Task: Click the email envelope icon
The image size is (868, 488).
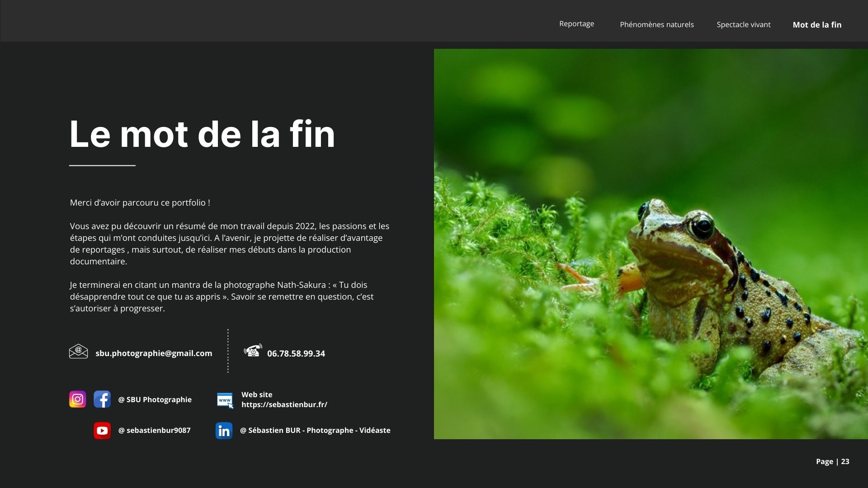Action: [x=78, y=352]
